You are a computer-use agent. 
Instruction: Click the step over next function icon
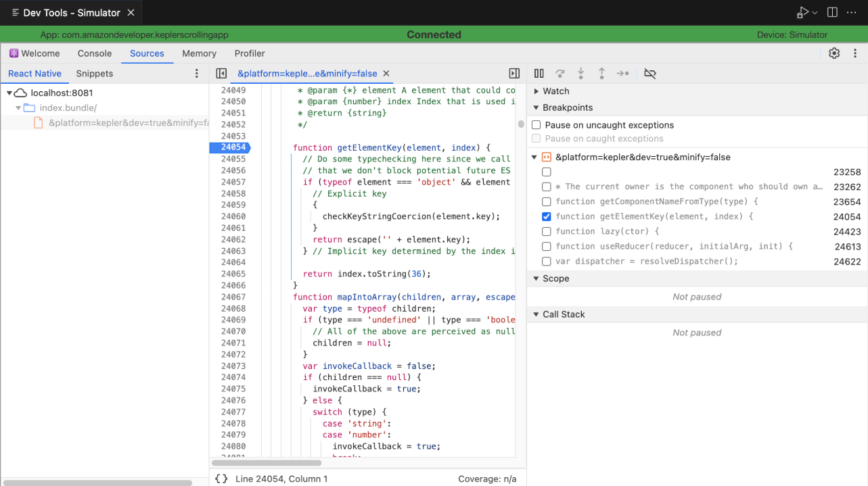(560, 73)
